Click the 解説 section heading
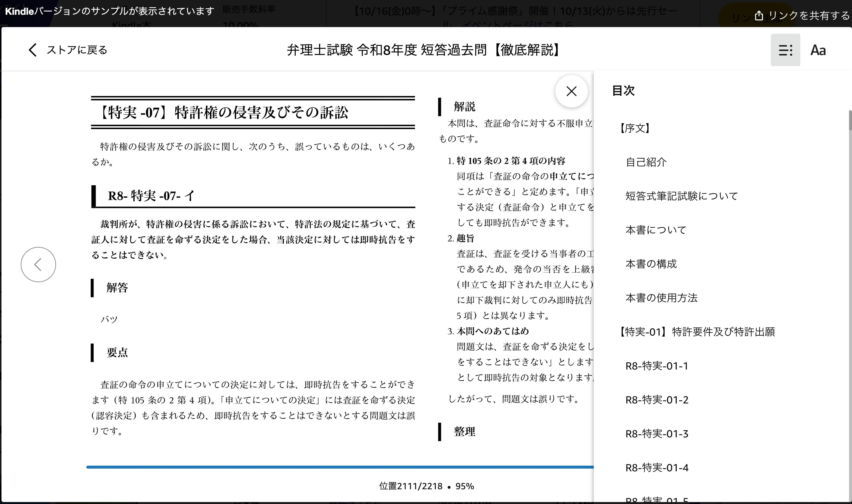Viewport: 852px width, 504px height. 464,107
